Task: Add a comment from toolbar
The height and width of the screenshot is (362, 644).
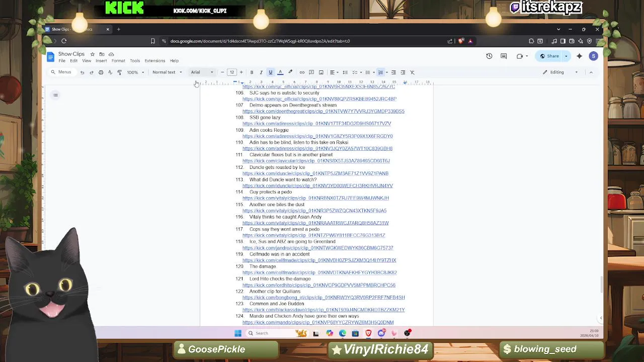Action: 311,72
